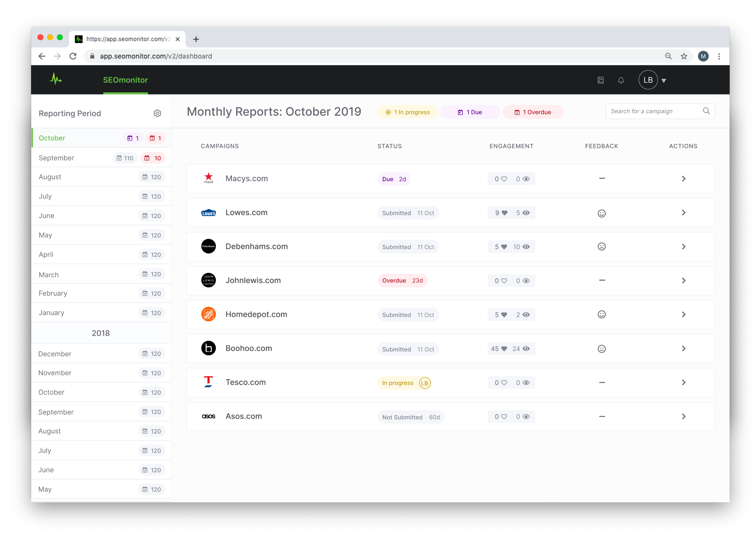Filter by 1 In progress badge
The width and height of the screenshot is (756, 542).
tap(408, 112)
